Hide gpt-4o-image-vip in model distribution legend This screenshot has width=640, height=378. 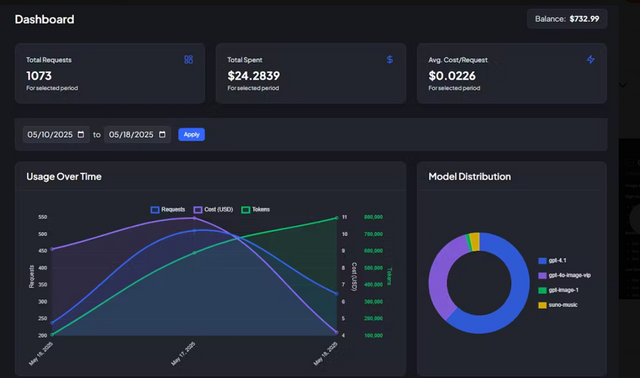coord(564,276)
